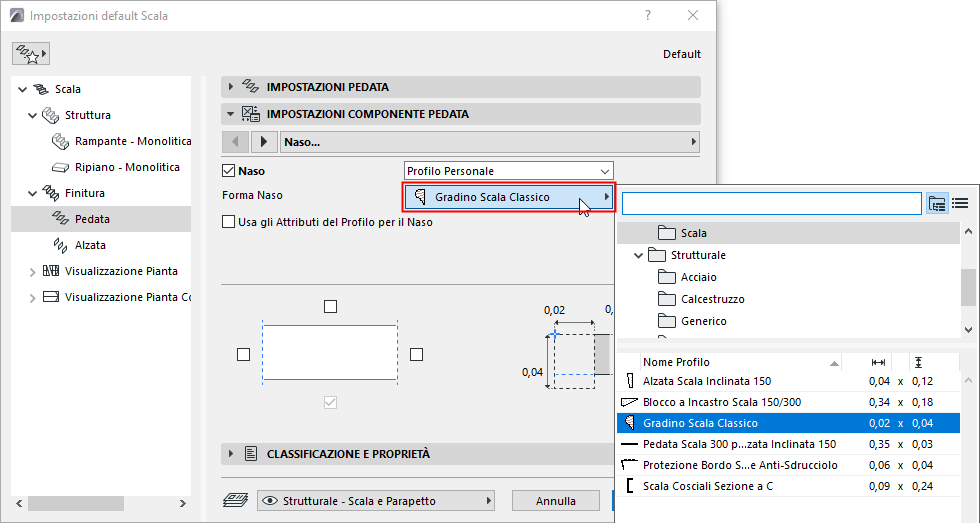Viewport: 980px width, 523px height.
Task: Enable Usa gli Attributi del Profilo per il Naso
Action: pyautogui.click(x=229, y=222)
